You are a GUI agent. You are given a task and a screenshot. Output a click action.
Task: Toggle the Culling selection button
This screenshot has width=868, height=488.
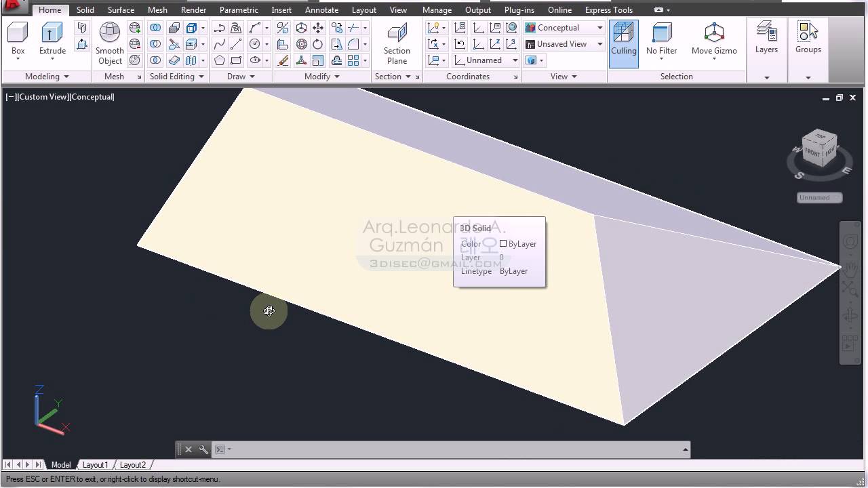tap(623, 43)
